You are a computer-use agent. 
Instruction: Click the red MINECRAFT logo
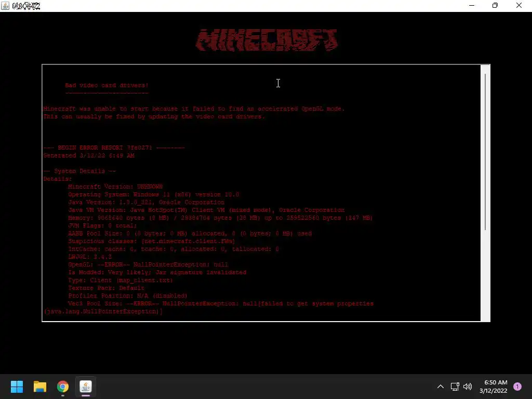(x=267, y=40)
